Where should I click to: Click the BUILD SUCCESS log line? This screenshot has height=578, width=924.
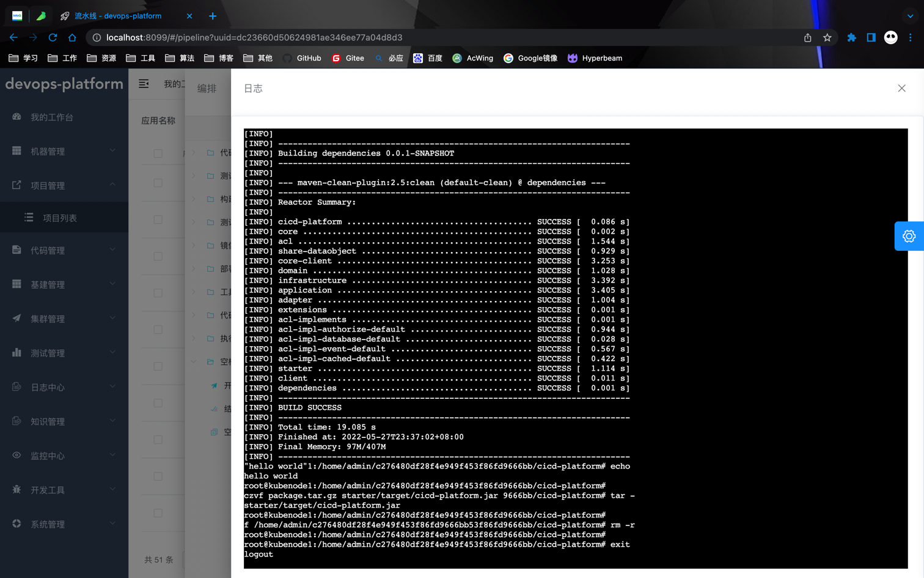click(293, 408)
